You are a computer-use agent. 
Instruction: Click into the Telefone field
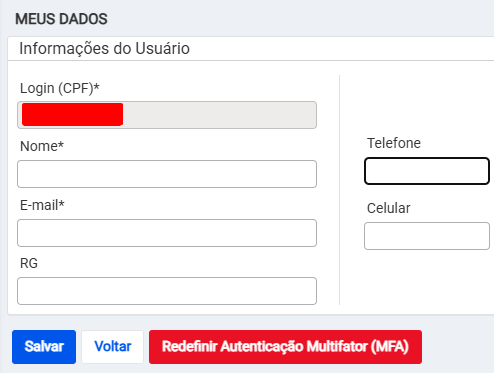pyautogui.click(x=427, y=171)
